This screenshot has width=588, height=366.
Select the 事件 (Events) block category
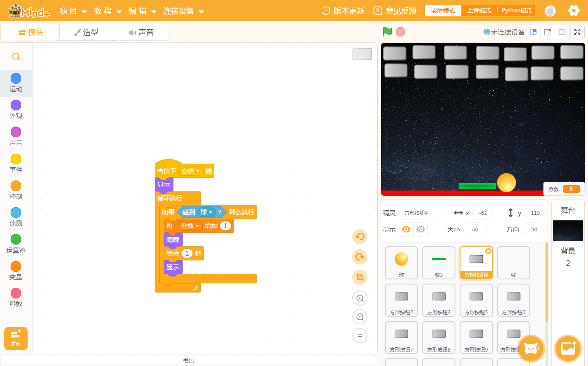16,163
